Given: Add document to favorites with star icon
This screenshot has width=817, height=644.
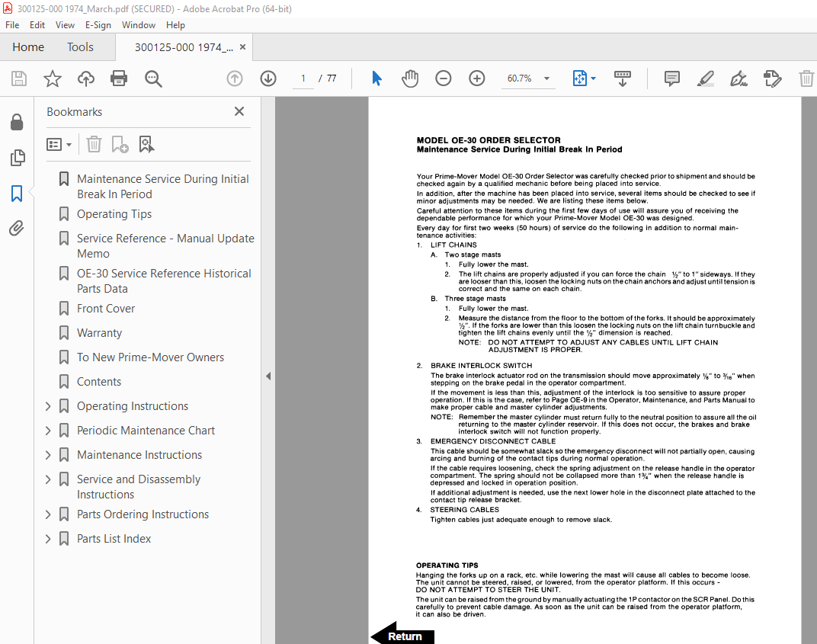Looking at the screenshot, I should 52,78.
